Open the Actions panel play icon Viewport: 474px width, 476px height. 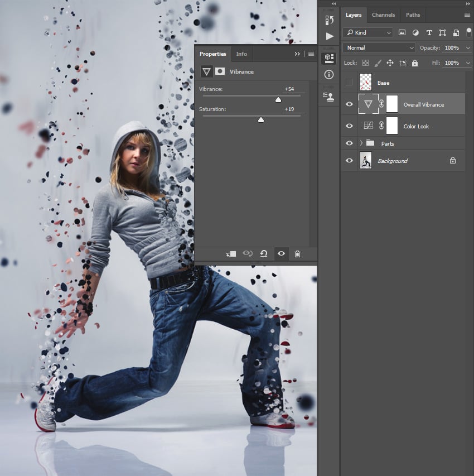[329, 36]
